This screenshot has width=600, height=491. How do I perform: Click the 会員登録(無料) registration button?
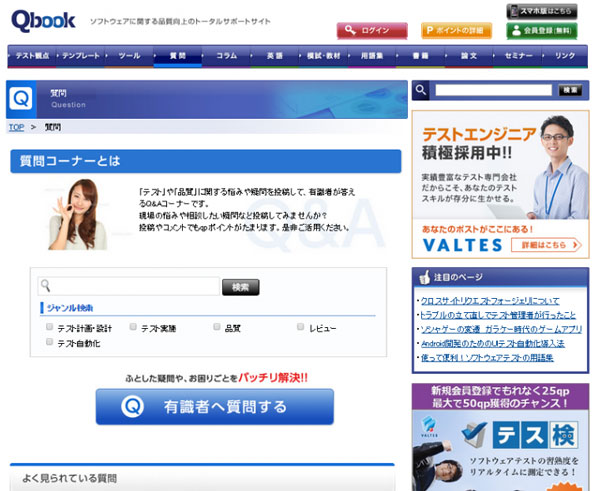pyautogui.click(x=542, y=30)
